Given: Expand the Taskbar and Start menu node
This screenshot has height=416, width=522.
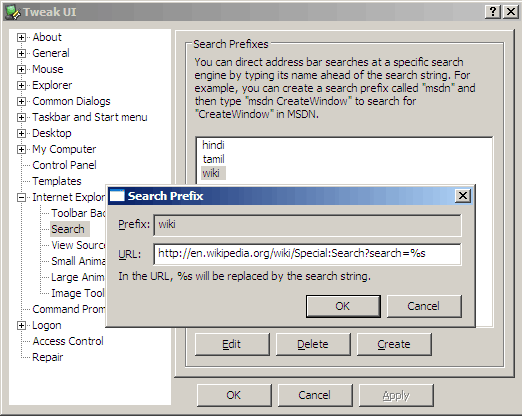Looking at the screenshot, I should click(x=21, y=117).
